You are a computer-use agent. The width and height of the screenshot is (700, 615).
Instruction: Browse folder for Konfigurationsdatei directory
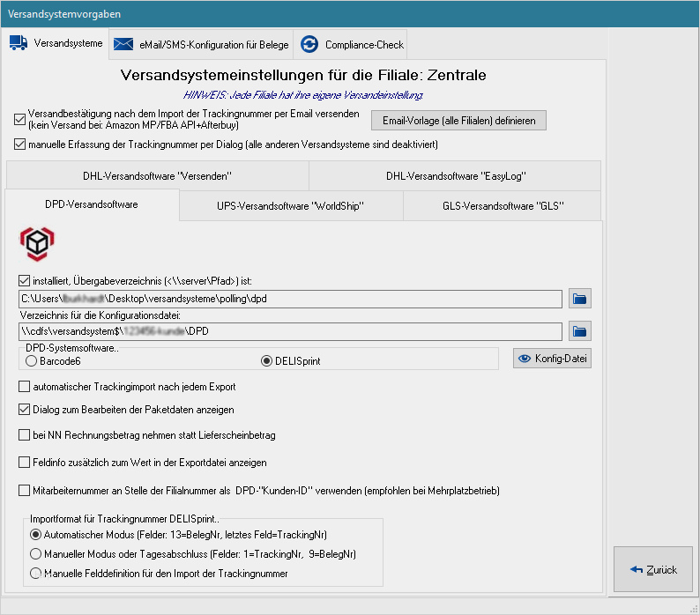[580, 331]
